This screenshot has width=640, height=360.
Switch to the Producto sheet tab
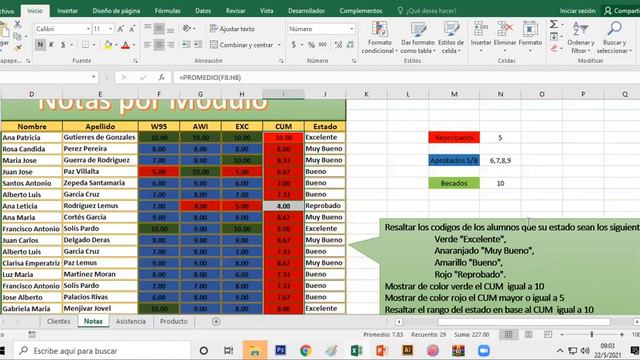click(x=173, y=322)
